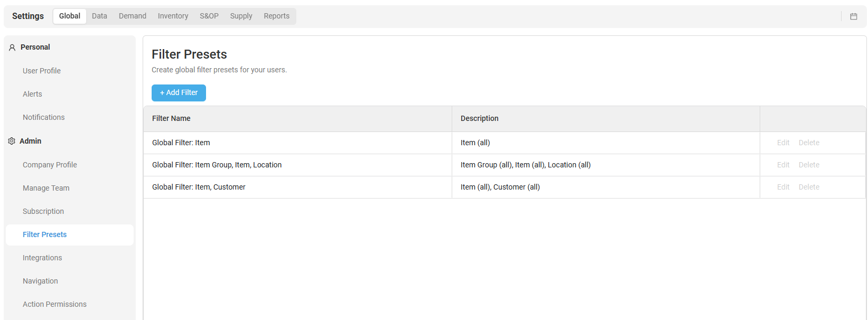Open User Profile settings
The image size is (868, 320).
tap(42, 71)
